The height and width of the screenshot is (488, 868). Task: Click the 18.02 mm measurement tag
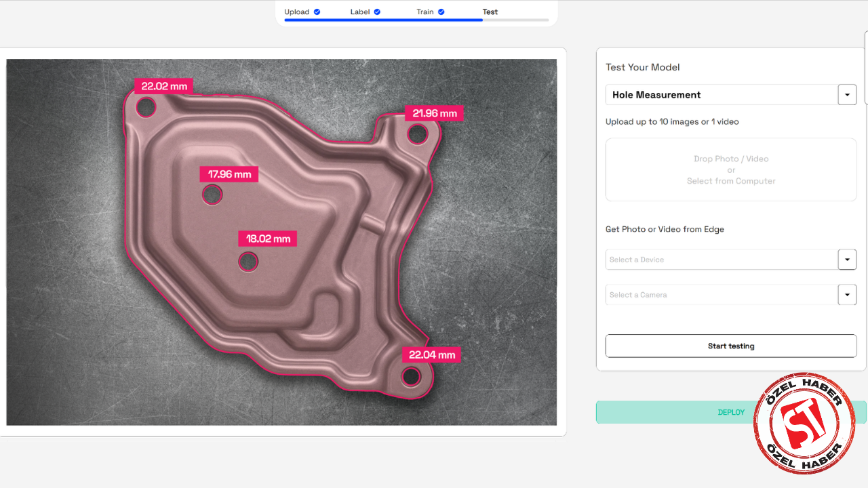pos(268,239)
